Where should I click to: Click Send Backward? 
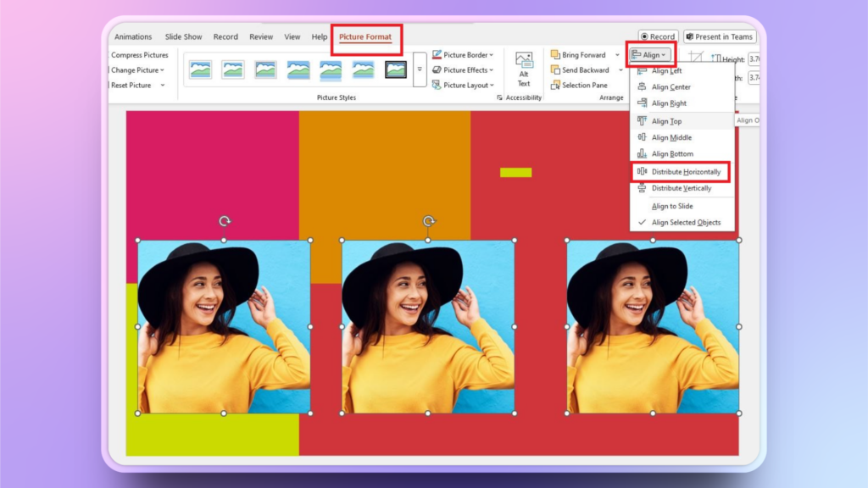tap(580, 70)
